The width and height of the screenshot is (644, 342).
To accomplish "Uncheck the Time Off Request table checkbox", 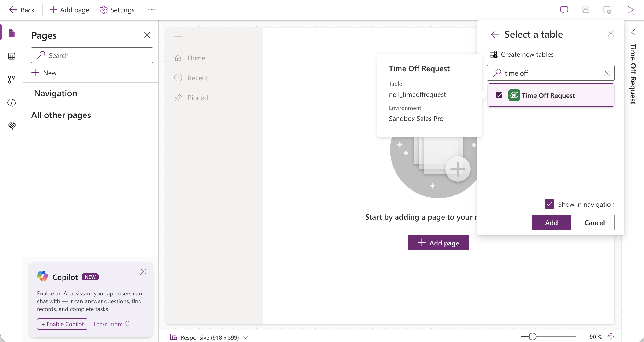I will pyautogui.click(x=499, y=95).
